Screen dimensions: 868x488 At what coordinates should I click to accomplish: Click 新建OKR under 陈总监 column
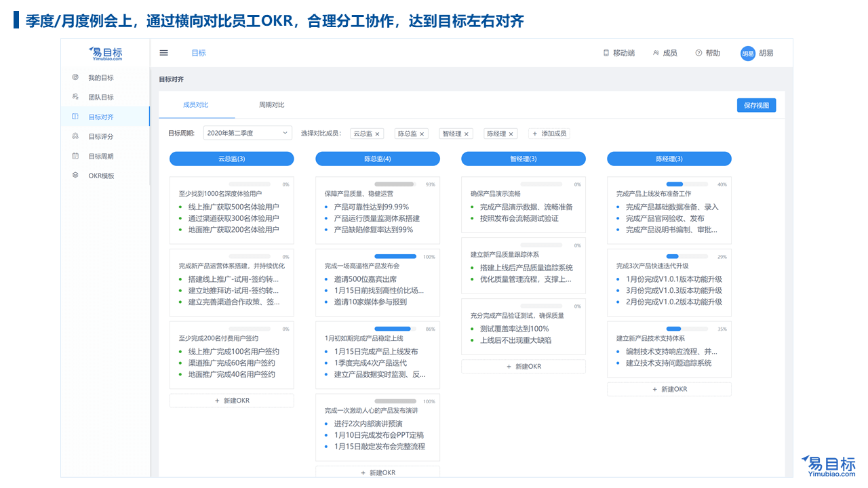coord(378,472)
